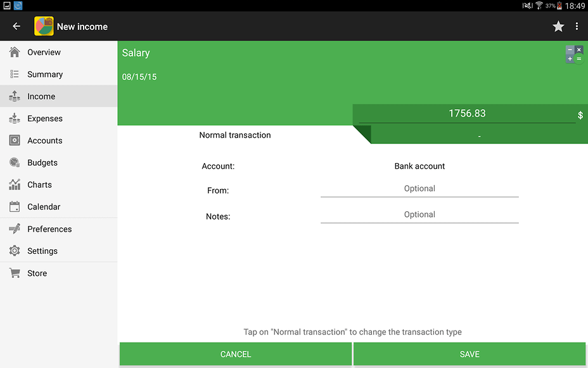Select a different account than Bank account
This screenshot has height=368, width=588.
pyautogui.click(x=419, y=166)
